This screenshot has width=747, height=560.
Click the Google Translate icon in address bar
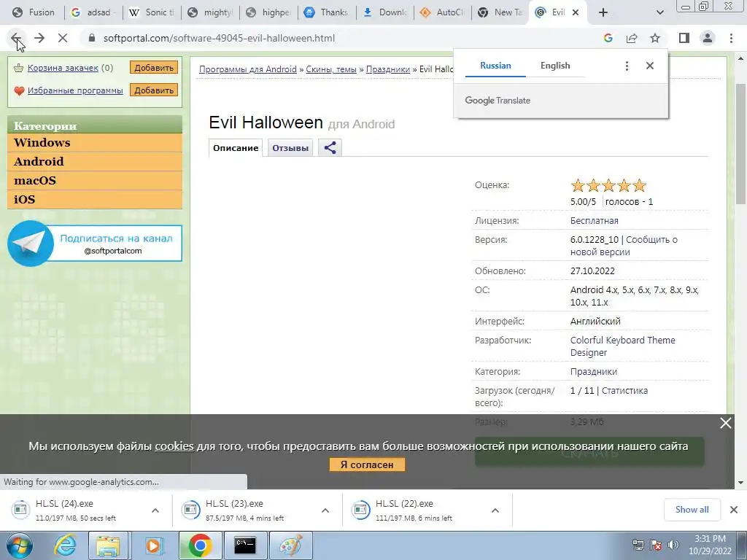pos(608,38)
